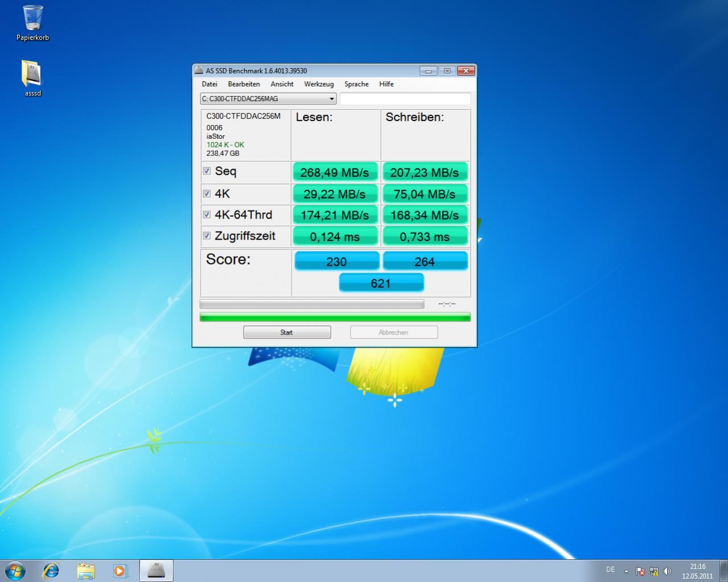Click the 4K-64Thrd write value 168,34 MB/s
This screenshot has width=728, height=582.
coord(425,215)
